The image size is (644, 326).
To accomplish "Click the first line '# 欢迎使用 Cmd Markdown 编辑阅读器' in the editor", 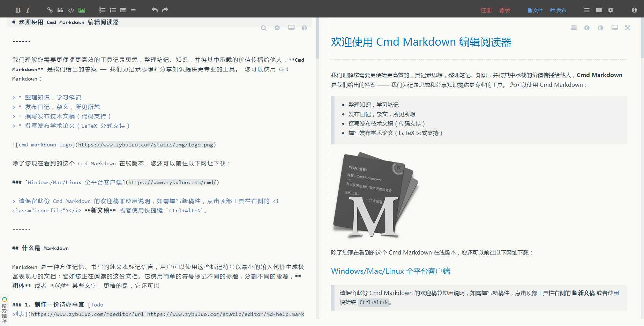I will point(66,22).
